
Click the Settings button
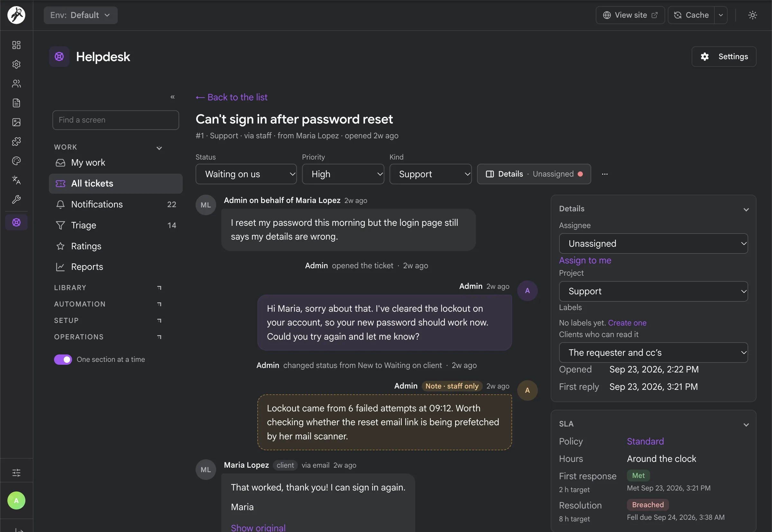coord(723,57)
